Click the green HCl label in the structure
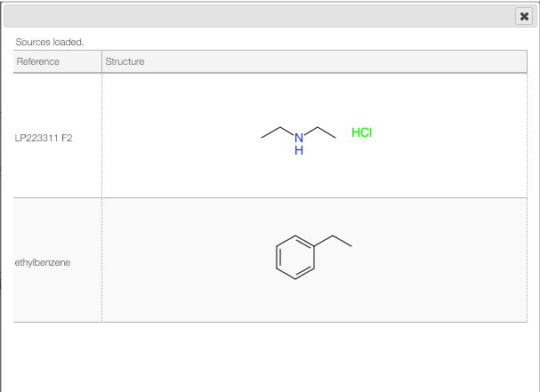The width and height of the screenshot is (540, 392). pyautogui.click(x=361, y=132)
